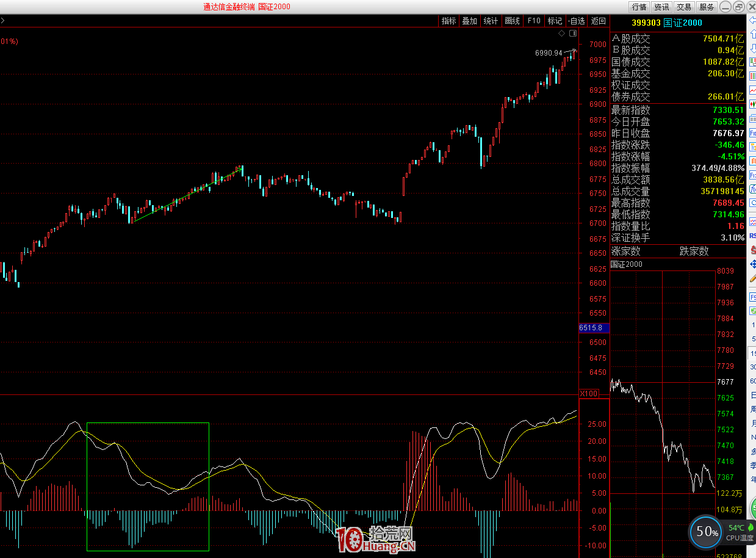Screen dimensions: 756x558
Task: Click the 标记 mark button
Action: (555, 21)
